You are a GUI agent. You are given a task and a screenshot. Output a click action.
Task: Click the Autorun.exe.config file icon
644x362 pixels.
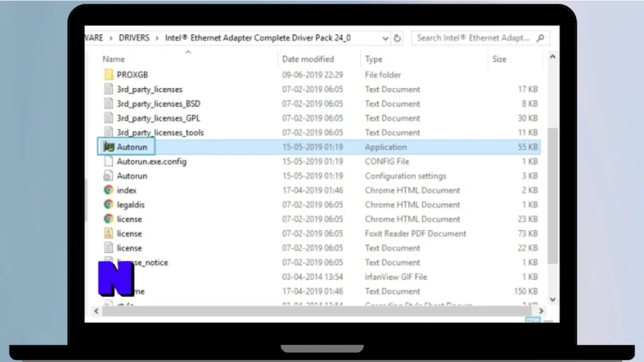[108, 162]
